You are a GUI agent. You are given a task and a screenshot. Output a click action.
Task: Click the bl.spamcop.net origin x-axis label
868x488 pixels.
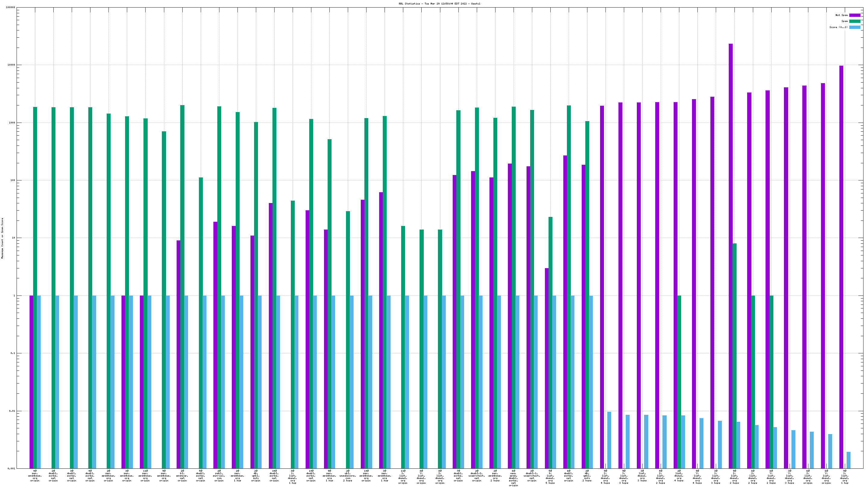point(182,476)
